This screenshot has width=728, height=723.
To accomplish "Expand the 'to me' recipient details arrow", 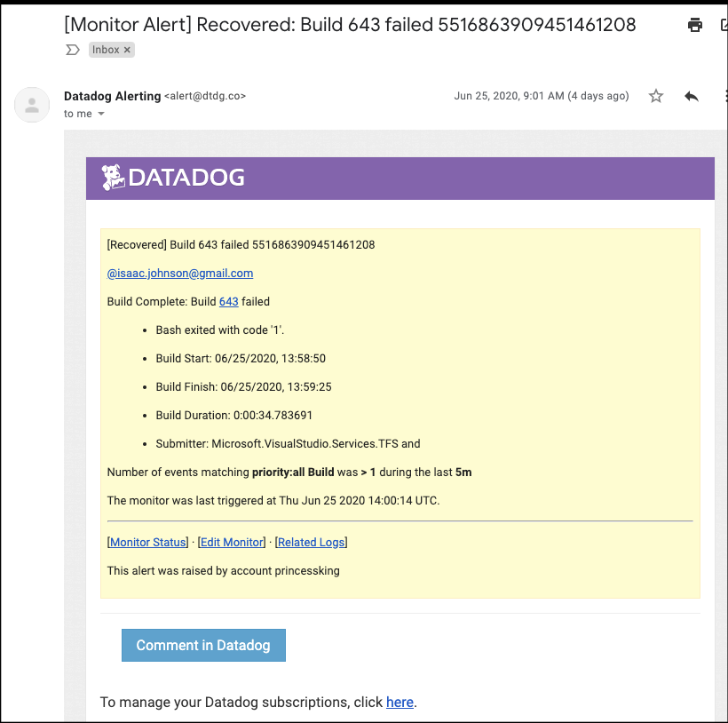I will click(100, 114).
